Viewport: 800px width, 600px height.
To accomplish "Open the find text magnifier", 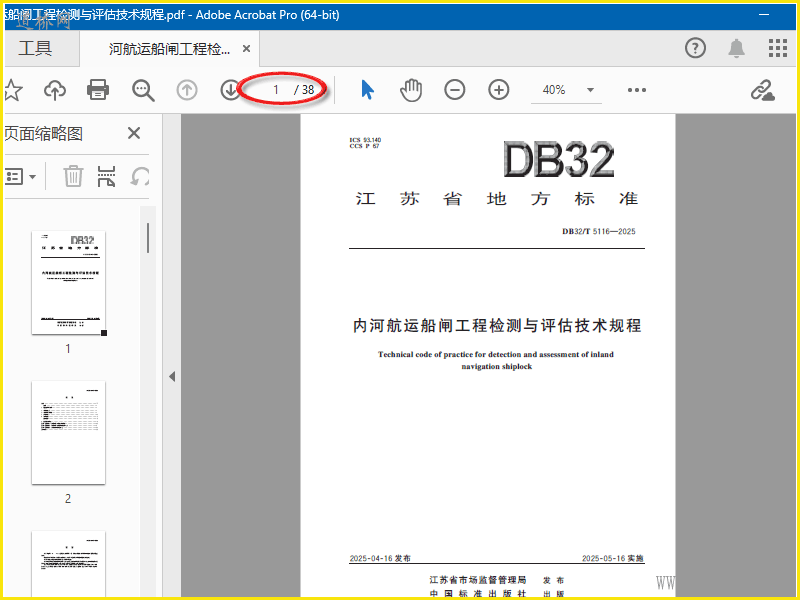I will click(x=143, y=90).
